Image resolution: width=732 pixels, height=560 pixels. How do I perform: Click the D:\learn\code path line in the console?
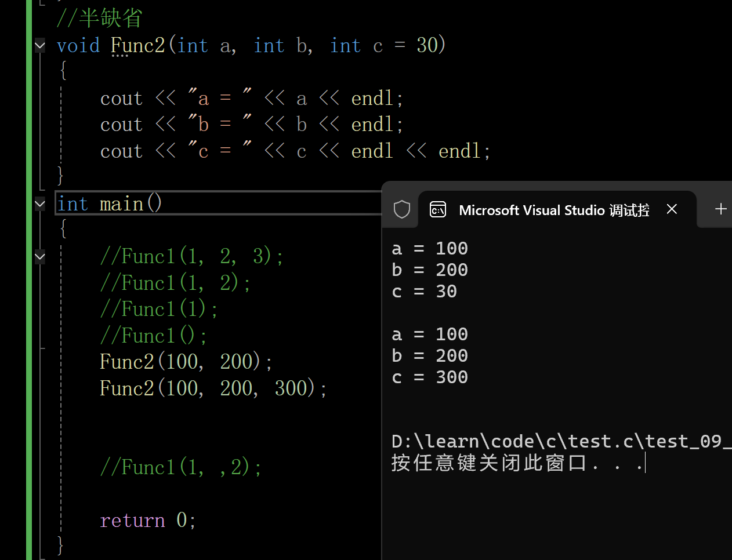(561, 441)
